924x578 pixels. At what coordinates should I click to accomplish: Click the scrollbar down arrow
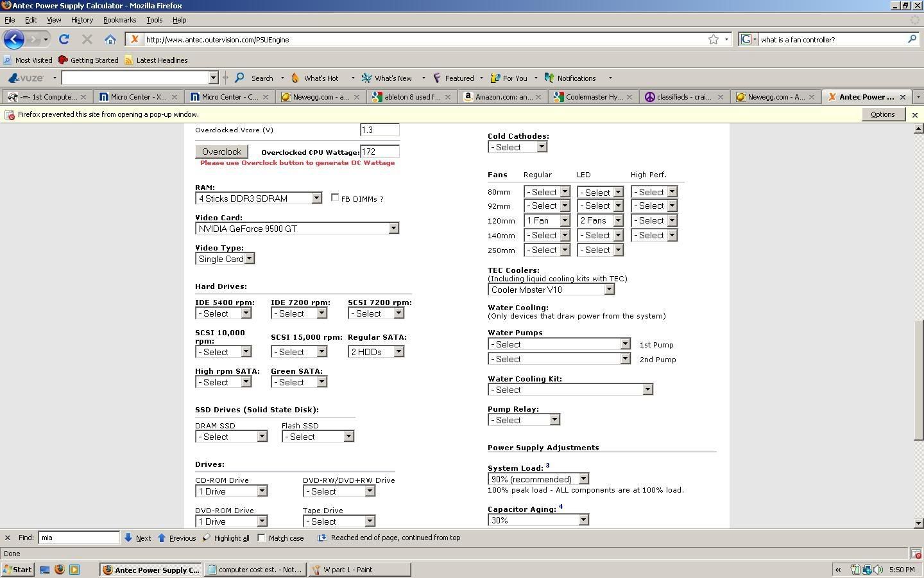[918, 523]
